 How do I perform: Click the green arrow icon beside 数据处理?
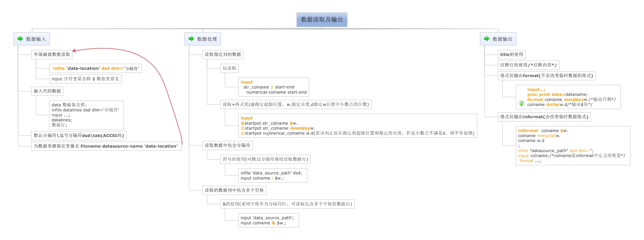pos(191,39)
